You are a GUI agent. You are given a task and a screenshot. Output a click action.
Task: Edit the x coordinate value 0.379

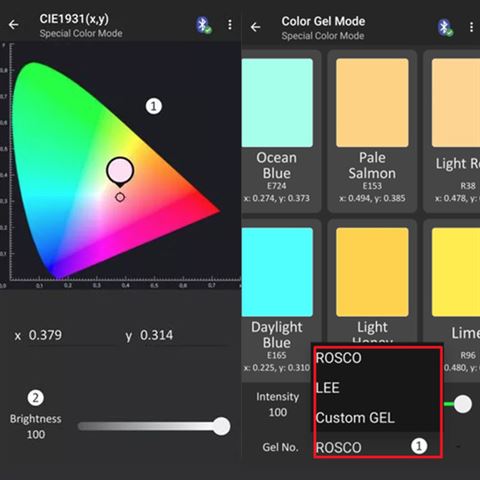(x=45, y=335)
